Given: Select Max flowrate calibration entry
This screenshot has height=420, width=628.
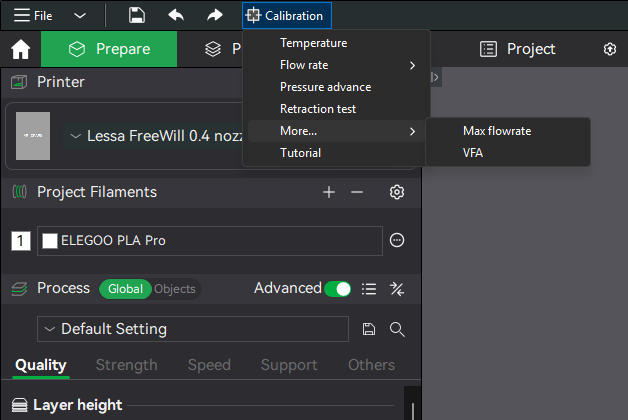Looking at the screenshot, I should click(496, 131).
